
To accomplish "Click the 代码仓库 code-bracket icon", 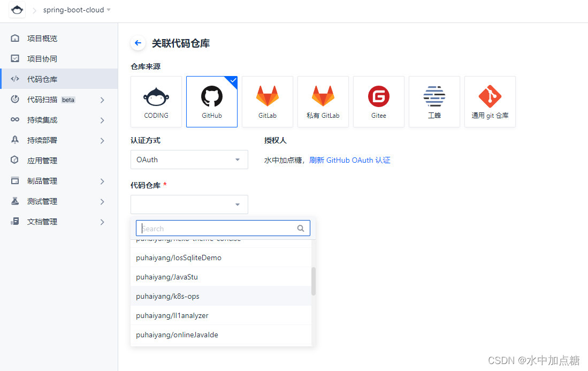I will coord(15,79).
